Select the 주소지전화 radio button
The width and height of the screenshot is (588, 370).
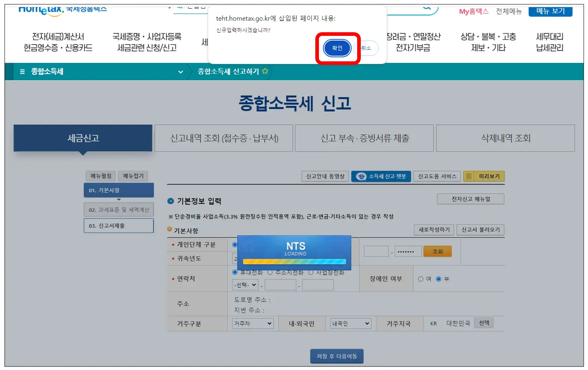click(x=271, y=272)
